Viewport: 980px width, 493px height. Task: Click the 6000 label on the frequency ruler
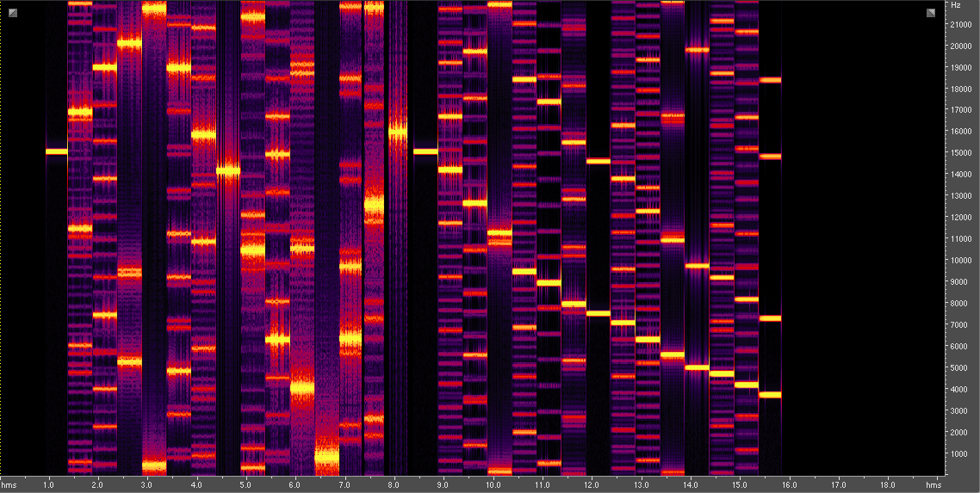[959, 347]
